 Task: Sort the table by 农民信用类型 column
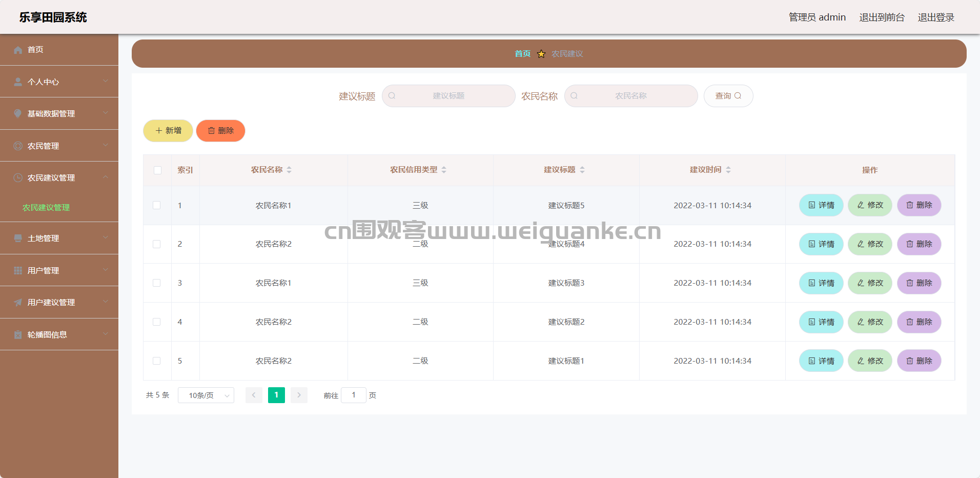click(444, 170)
